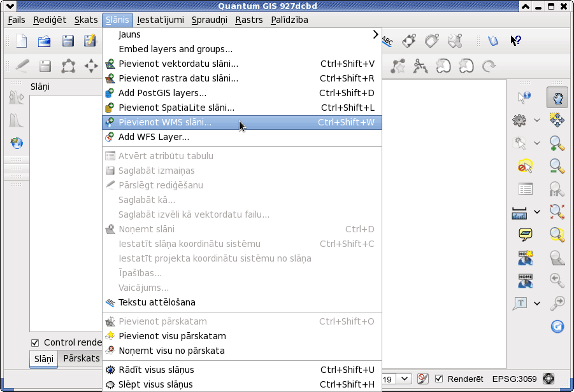
Task: Click the Refresh blue circular arrow icon
Action: point(557,326)
